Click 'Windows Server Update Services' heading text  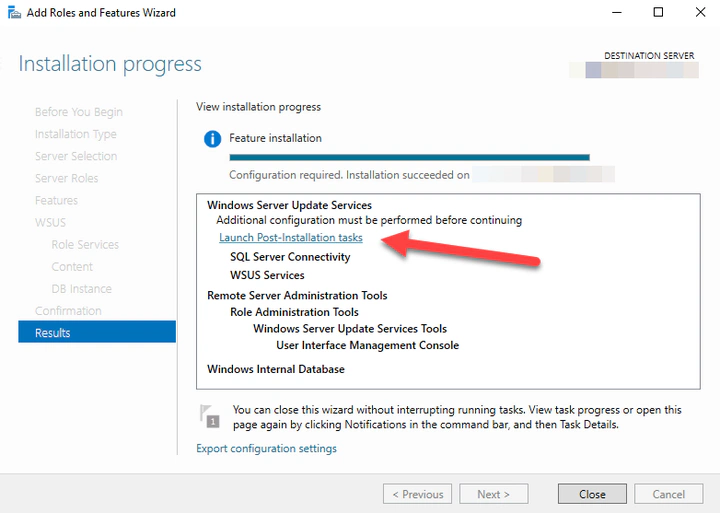[289, 205]
